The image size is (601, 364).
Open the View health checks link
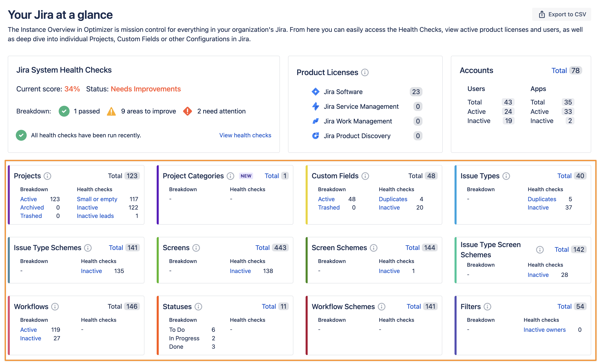245,135
